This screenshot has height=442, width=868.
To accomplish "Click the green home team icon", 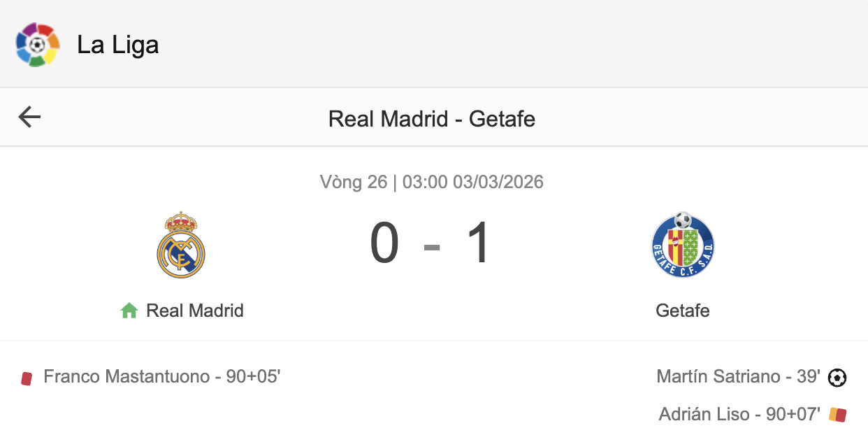I will pyautogui.click(x=129, y=311).
